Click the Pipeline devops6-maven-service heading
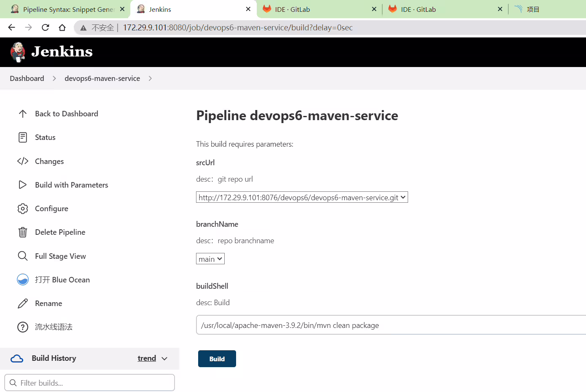 [x=297, y=115]
